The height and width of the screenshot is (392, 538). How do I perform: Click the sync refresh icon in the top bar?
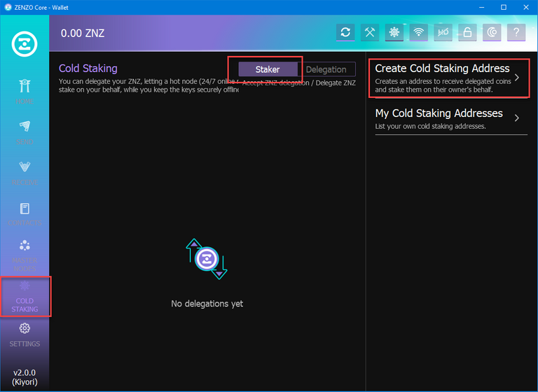coord(345,32)
